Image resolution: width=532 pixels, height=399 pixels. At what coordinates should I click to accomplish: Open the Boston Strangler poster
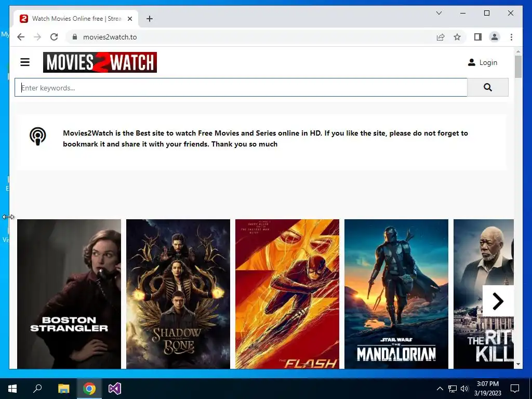point(69,294)
